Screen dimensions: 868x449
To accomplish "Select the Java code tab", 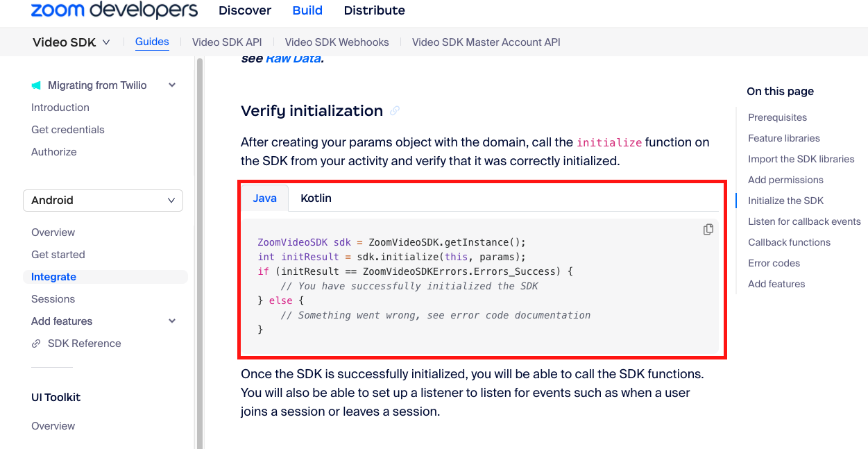I will 264,198.
